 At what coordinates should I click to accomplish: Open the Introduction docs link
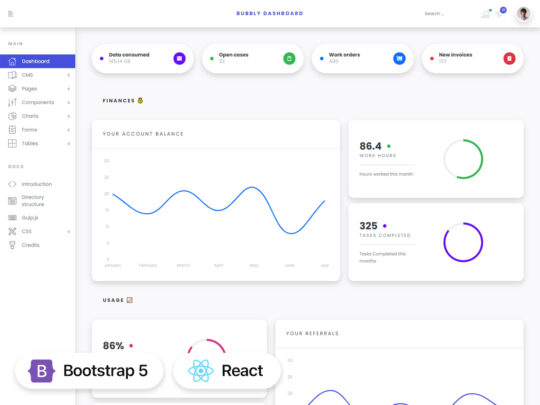(38, 184)
